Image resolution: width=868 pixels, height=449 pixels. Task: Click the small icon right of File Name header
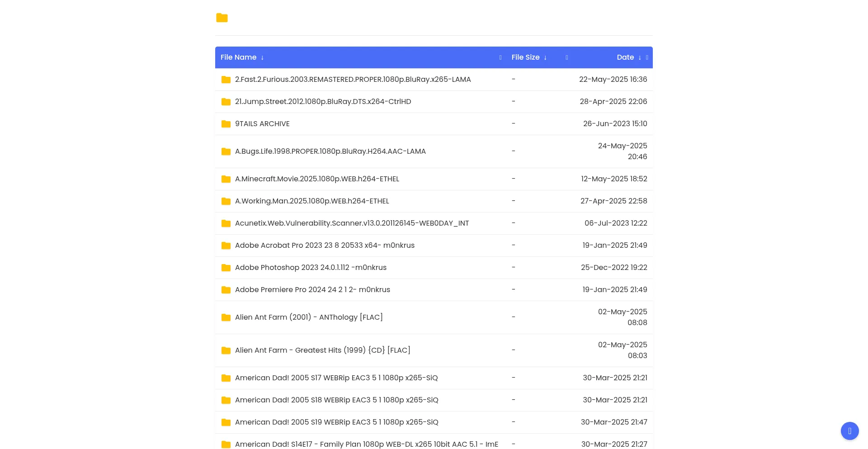(x=500, y=57)
